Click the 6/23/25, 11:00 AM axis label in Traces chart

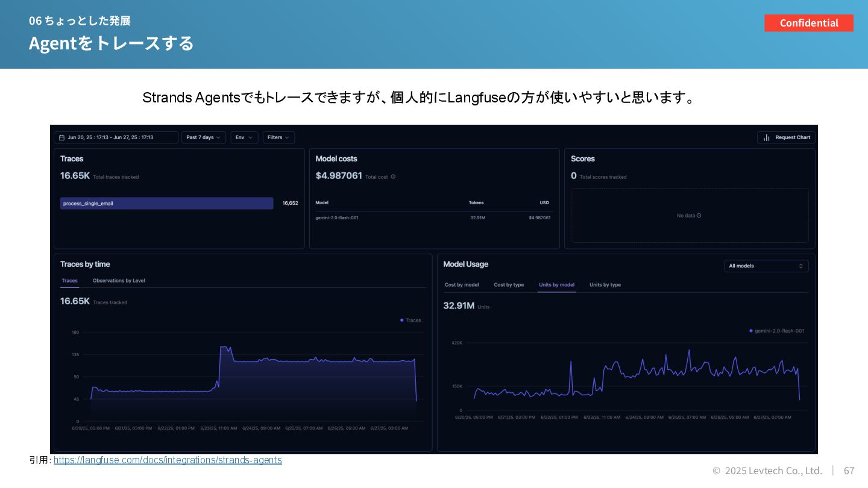point(218,428)
